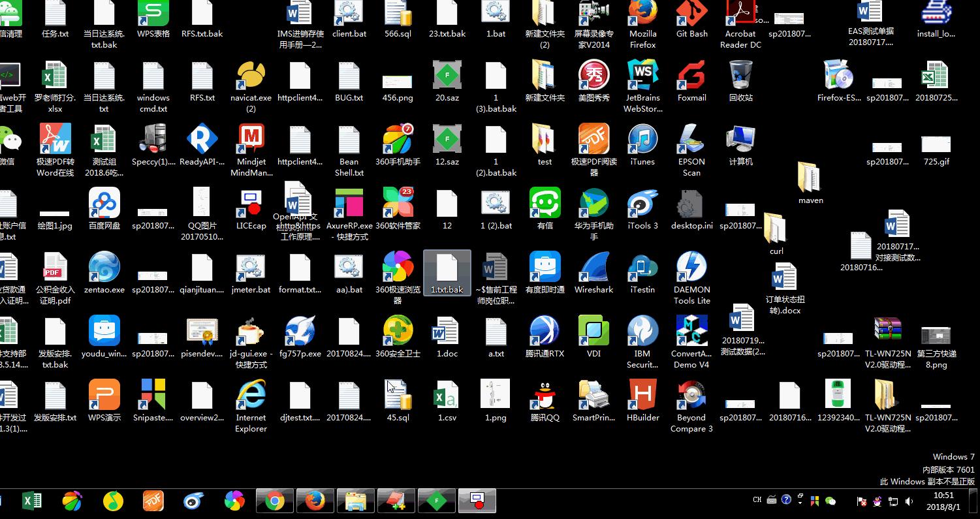Switch to Google Chrome in the taskbar

coord(275,501)
